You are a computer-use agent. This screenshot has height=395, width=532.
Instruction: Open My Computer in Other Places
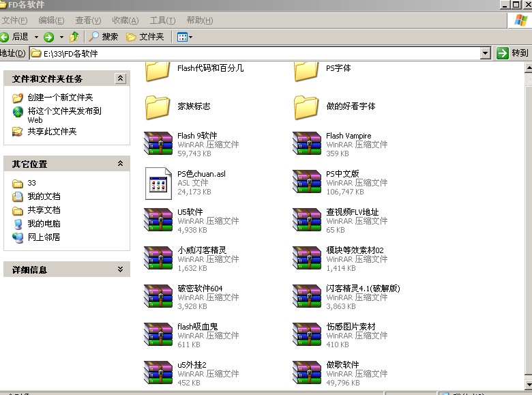[44, 224]
